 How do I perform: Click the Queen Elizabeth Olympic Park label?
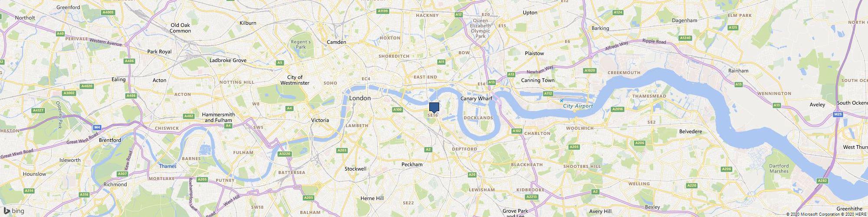pyautogui.click(x=480, y=28)
